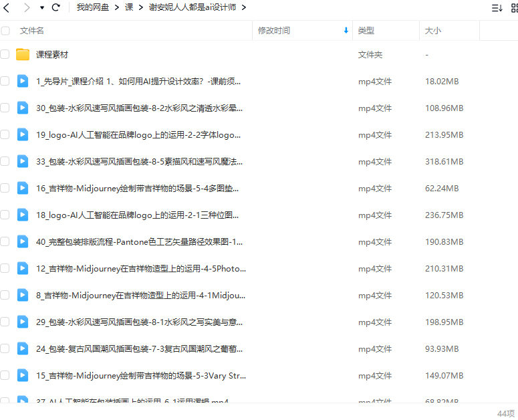This screenshot has height=420, width=518.
Task: Check the box for 课程素材 folder
Action: coord(5,54)
